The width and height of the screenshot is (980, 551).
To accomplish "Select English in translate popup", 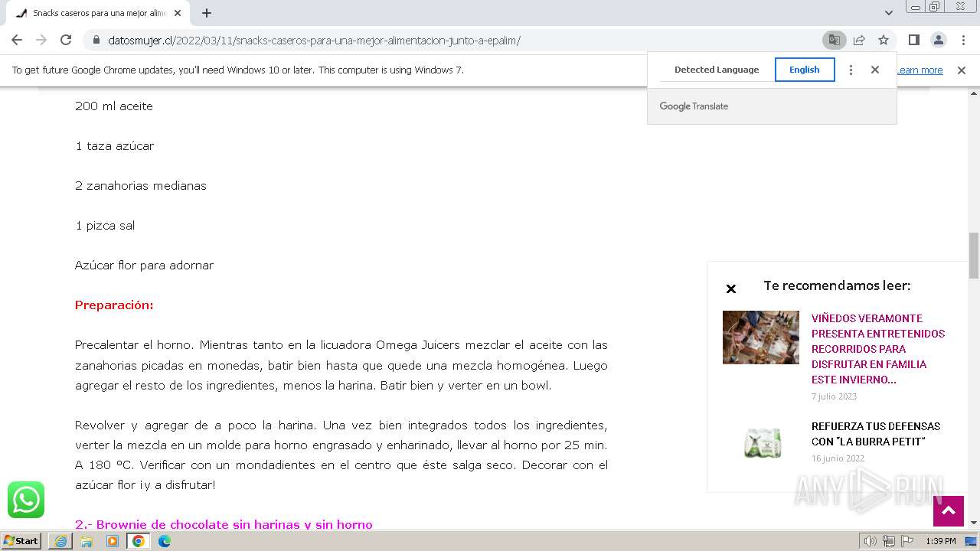I will click(805, 70).
